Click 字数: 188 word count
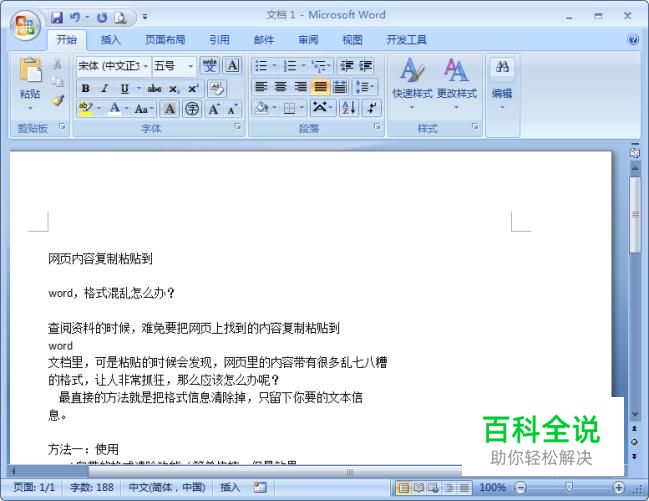The width and height of the screenshot is (649, 501). (91, 487)
